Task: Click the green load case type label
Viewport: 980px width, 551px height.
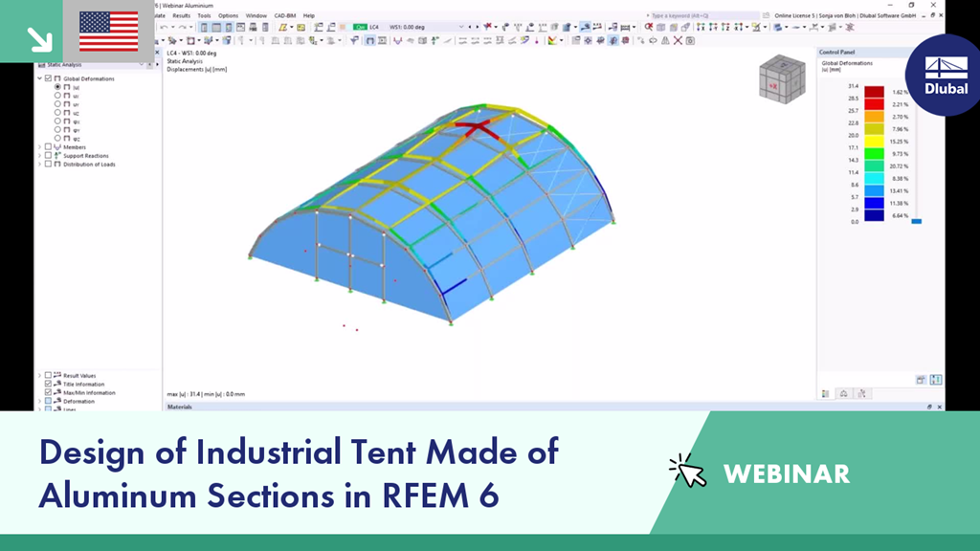Action: pos(361,27)
